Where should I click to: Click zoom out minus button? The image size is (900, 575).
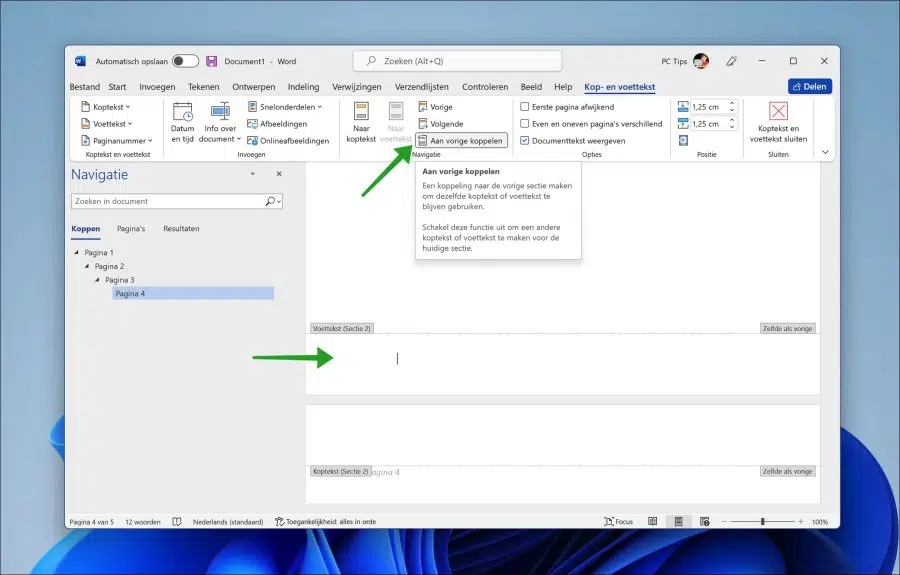(x=724, y=522)
